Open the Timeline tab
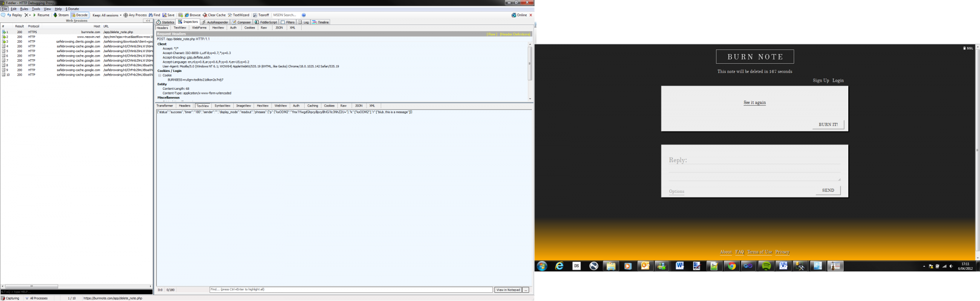 point(321,22)
